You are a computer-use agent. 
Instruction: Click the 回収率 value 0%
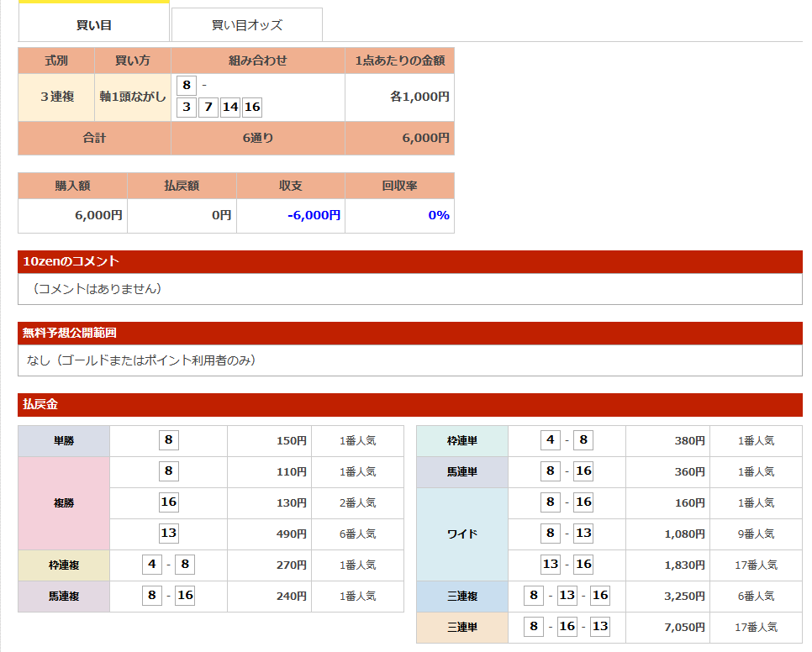438,215
